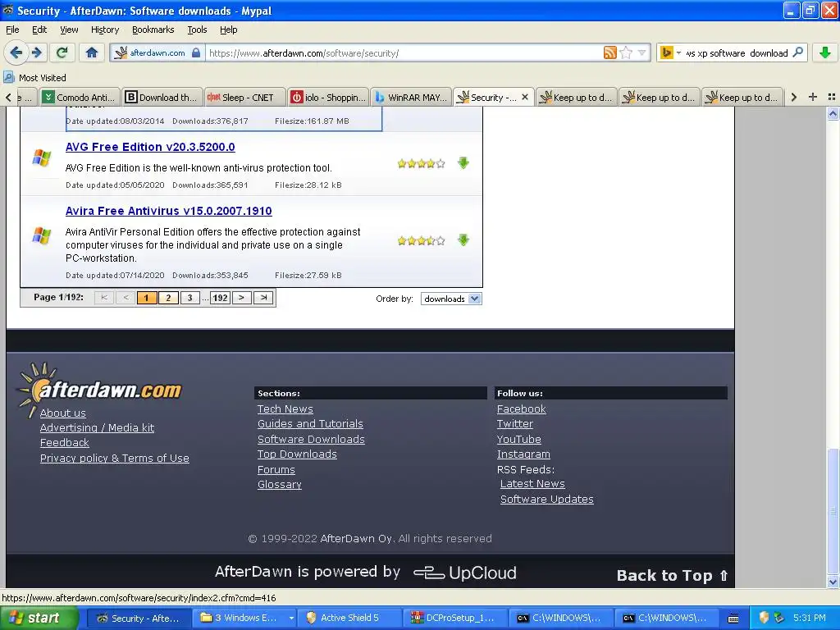Image resolution: width=840 pixels, height=630 pixels.
Task: Open a new tab with plus icon
Action: point(813,97)
